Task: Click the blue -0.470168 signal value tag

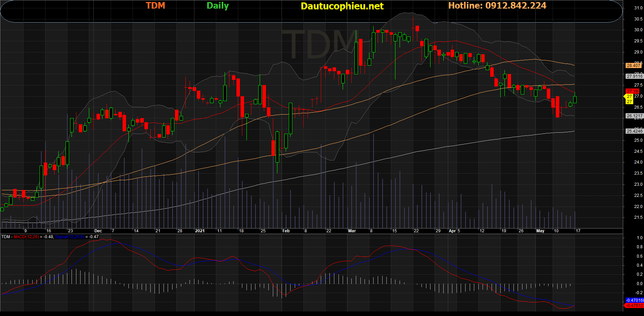Action: [635, 300]
